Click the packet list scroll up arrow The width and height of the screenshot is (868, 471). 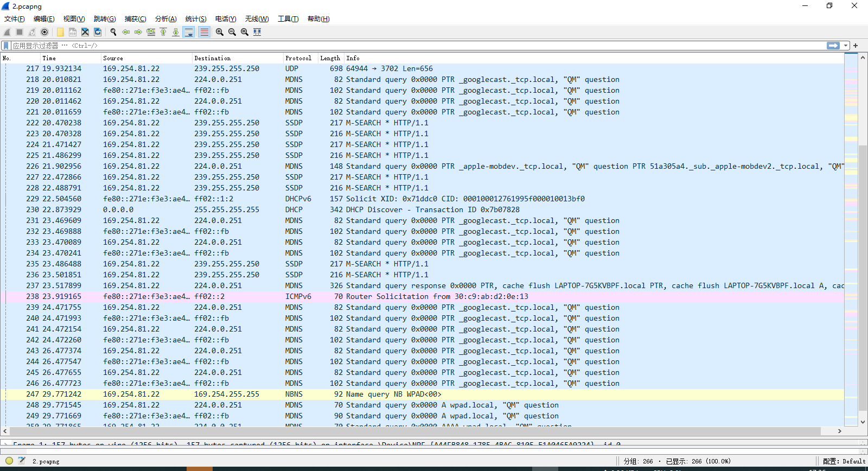[863, 57]
